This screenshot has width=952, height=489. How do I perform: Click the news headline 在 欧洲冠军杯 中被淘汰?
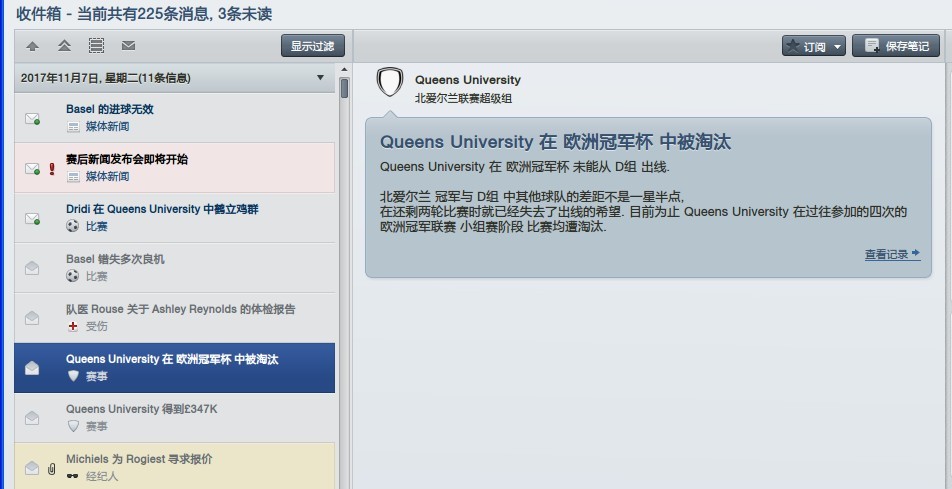click(x=556, y=142)
